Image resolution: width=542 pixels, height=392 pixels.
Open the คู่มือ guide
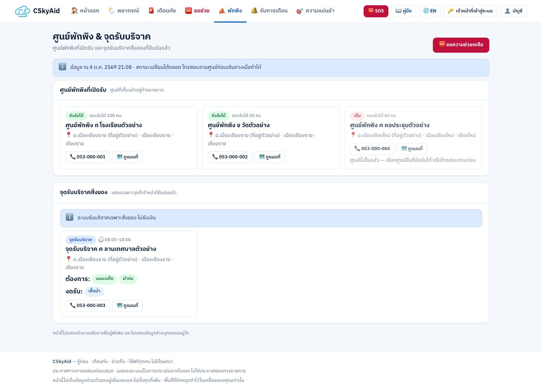(403, 11)
